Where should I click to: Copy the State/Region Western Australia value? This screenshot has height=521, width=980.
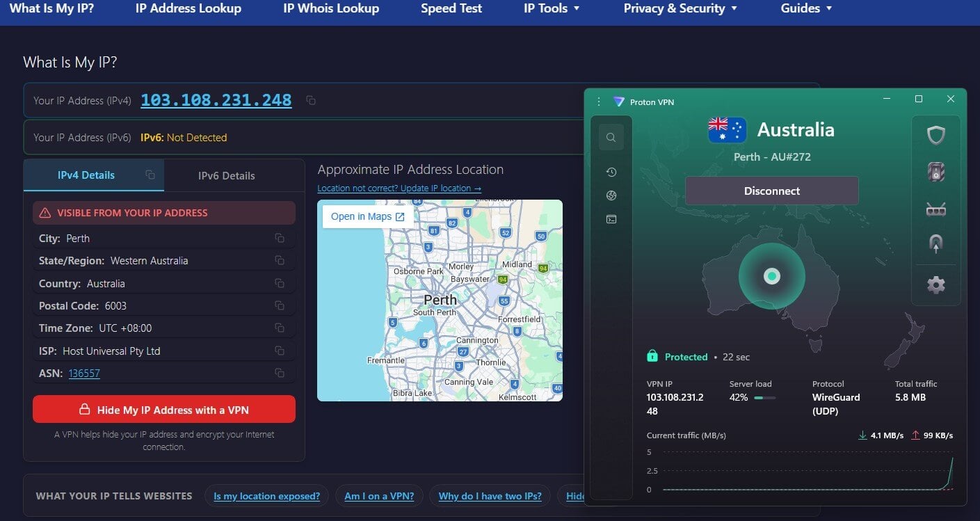coord(280,261)
